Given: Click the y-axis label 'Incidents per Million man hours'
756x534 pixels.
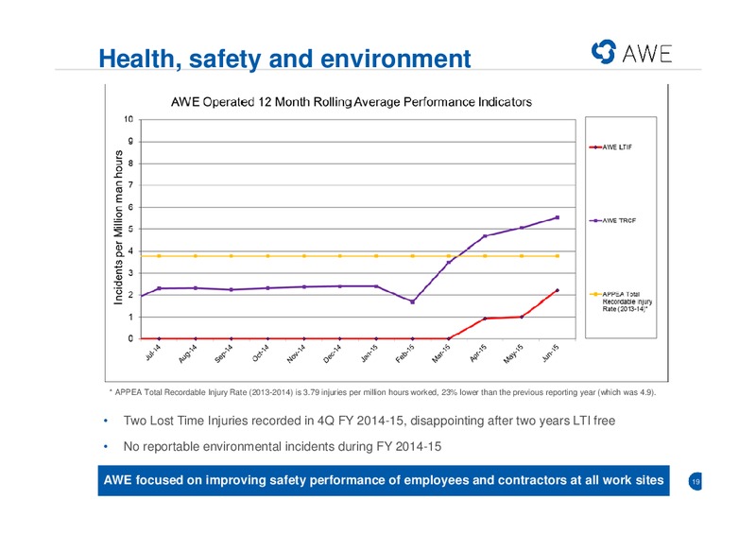Looking at the screenshot, I should tap(118, 228).
